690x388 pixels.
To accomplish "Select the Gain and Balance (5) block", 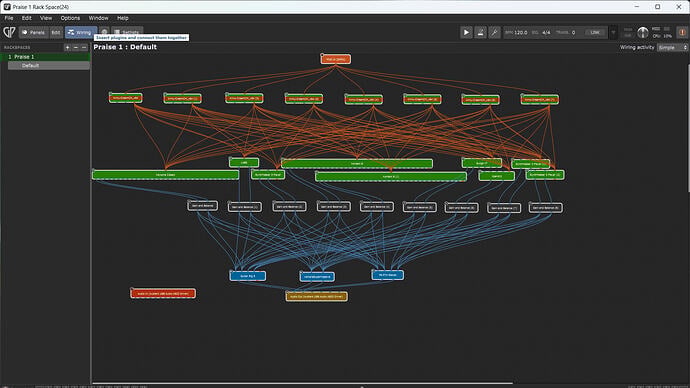I will [419, 207].
